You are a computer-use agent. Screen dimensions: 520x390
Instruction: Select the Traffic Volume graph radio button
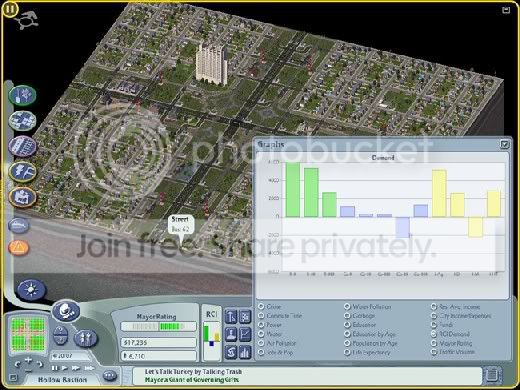(434, 352)
